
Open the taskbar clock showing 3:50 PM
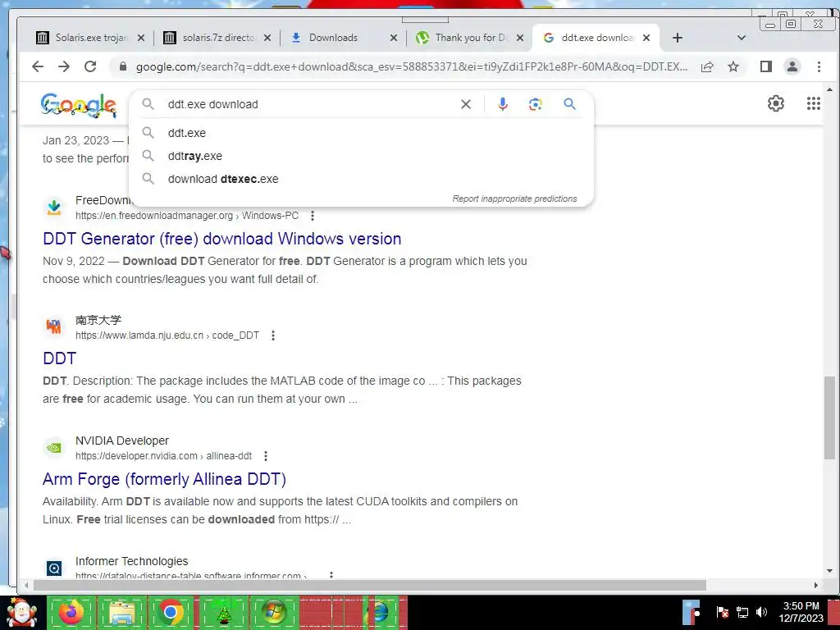(x=801, y=612)
